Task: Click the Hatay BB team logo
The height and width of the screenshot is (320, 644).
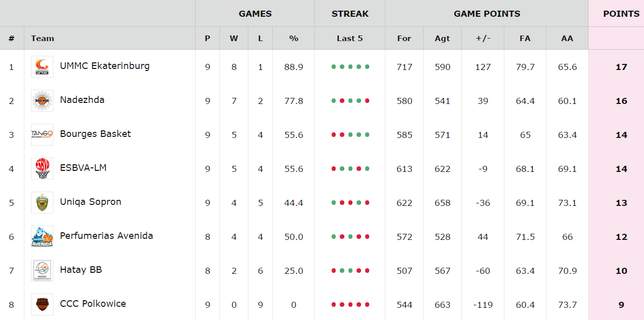Action: point(42,271)
